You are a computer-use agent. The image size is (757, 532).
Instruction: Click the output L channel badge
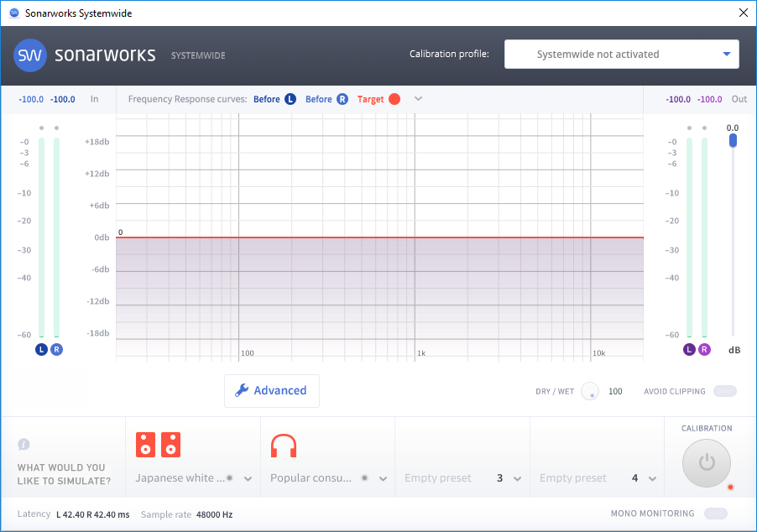[x=689, y=350]
